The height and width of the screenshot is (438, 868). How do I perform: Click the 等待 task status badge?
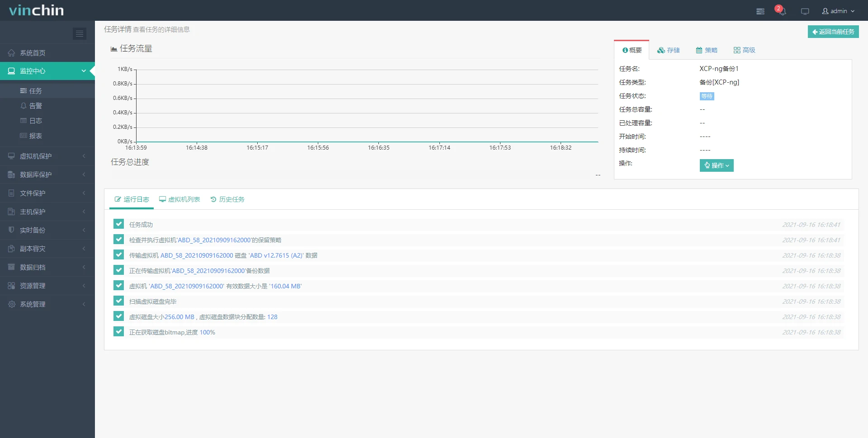[707, 96]
